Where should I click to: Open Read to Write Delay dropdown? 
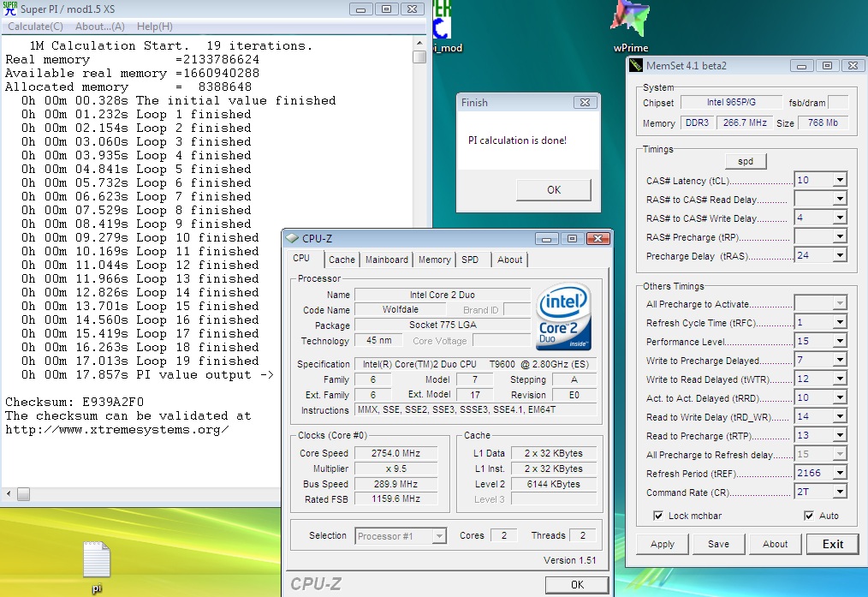tap(840, 416)
